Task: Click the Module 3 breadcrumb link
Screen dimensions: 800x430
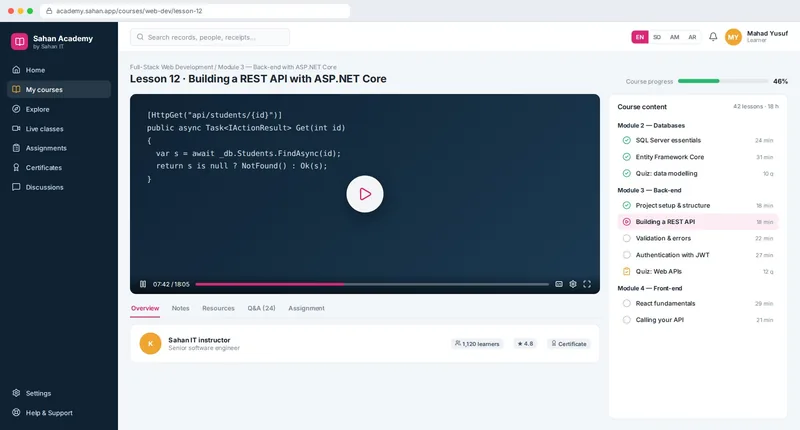Action: click(x=277, y=67)
